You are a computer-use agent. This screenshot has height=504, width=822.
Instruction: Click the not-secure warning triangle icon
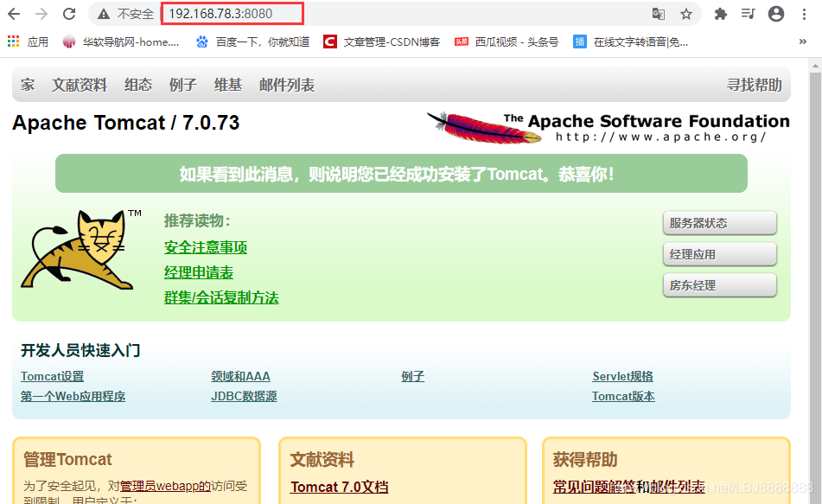point(104,14)
